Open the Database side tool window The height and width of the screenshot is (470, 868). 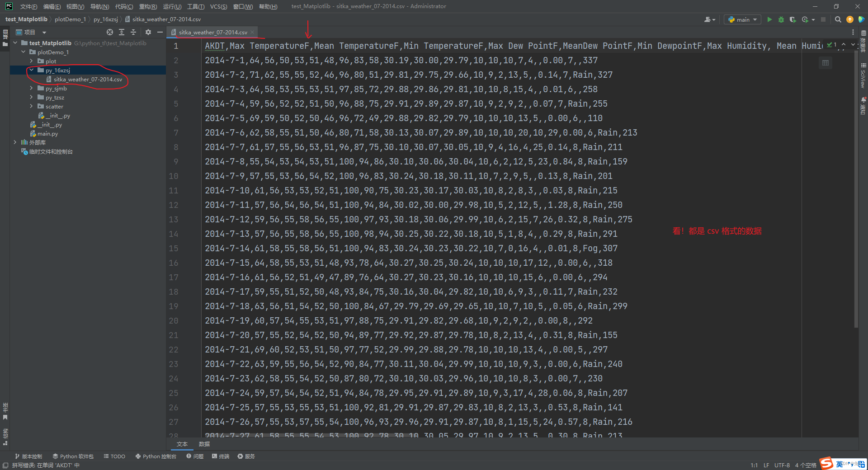[x=863, y=42]
